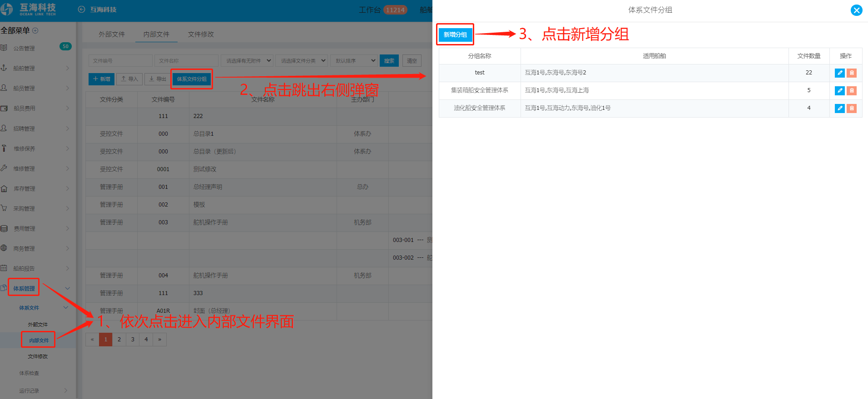
Task: Click the 搜索 button
Action: (x=389, y=61)
